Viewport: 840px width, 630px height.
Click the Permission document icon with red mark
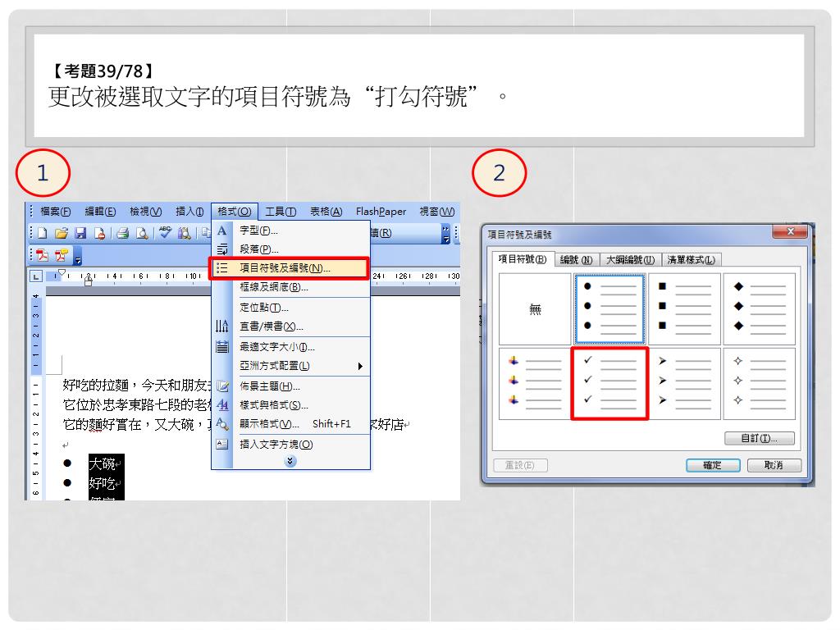99,233
